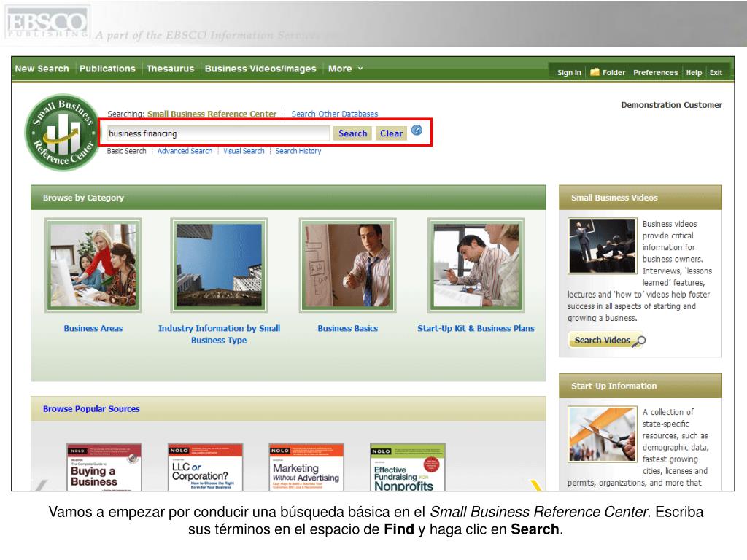Screen dimensions: 747x560
Task: Open the Buying a Business book cover
Action: point(104,467)
